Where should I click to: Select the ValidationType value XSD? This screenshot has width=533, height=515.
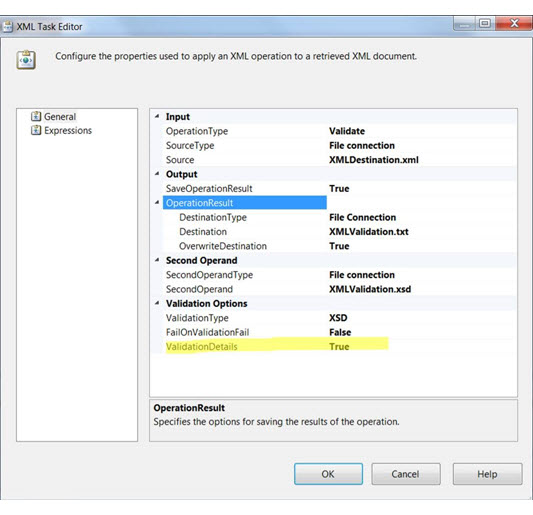pyautogui.click(x=338, y=318)
